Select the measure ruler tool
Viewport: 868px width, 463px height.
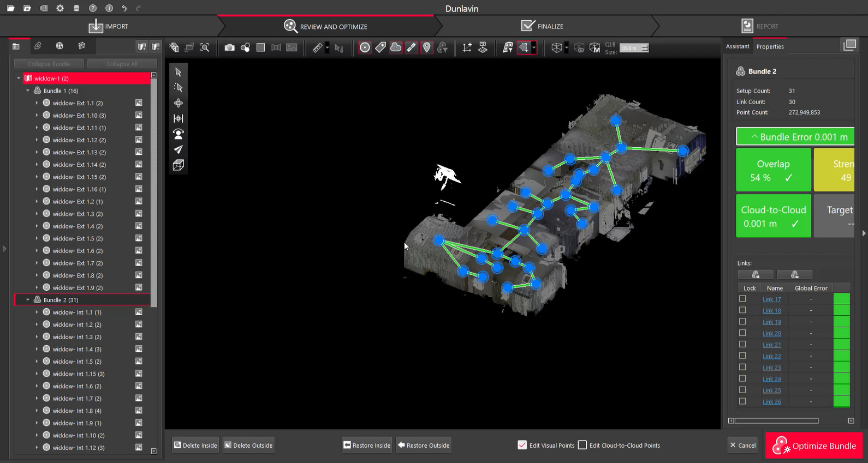click(x=317, y=48)
